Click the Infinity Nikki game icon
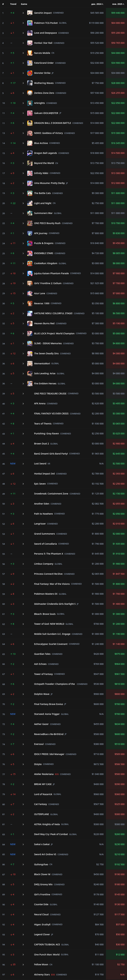Viewport: 127px width, 980px height. tap(30, 173)
